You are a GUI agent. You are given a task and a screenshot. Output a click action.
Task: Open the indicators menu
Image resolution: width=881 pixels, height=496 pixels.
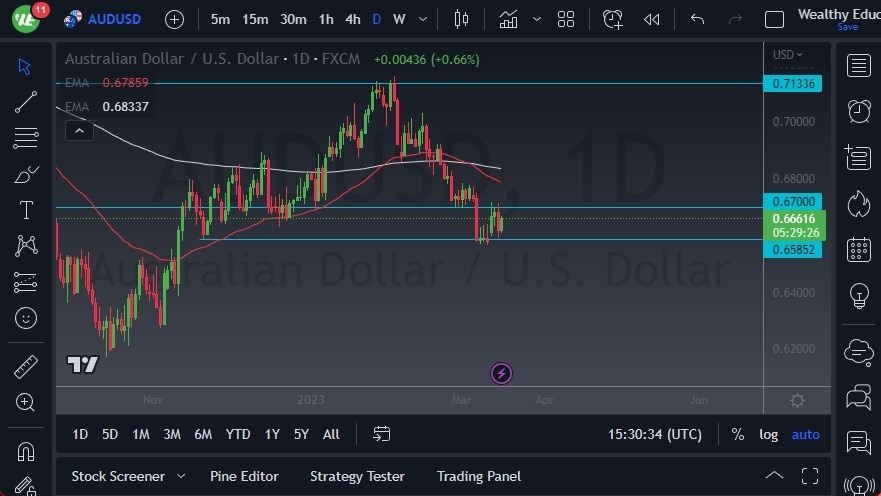[508, 20]
